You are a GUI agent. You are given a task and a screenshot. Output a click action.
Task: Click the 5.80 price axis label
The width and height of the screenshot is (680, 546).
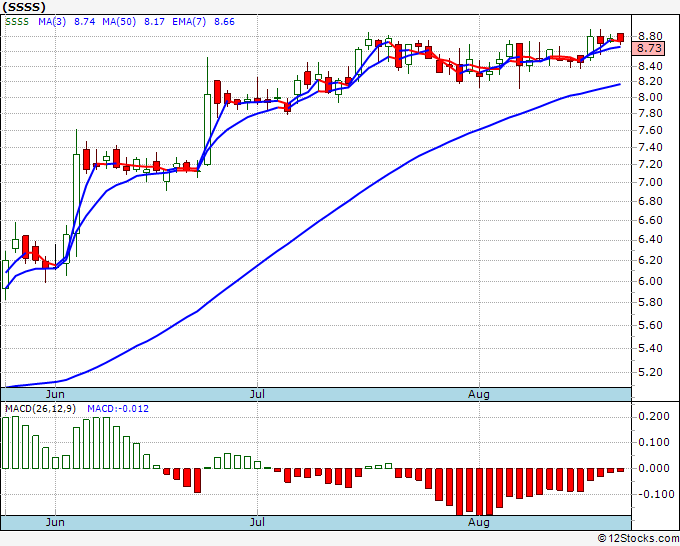point(650,302)
